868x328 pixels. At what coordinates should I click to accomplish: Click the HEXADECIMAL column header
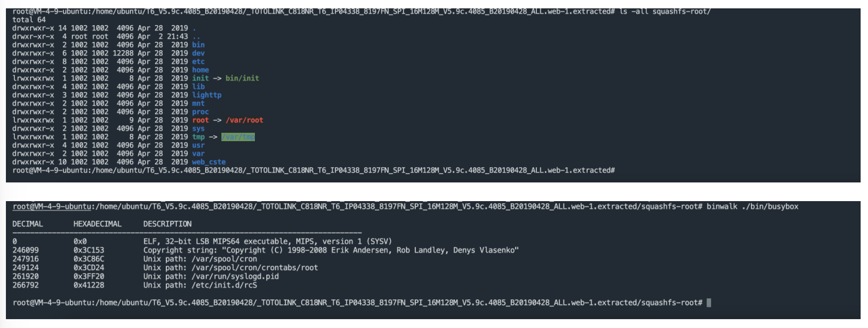coord(97,224)
